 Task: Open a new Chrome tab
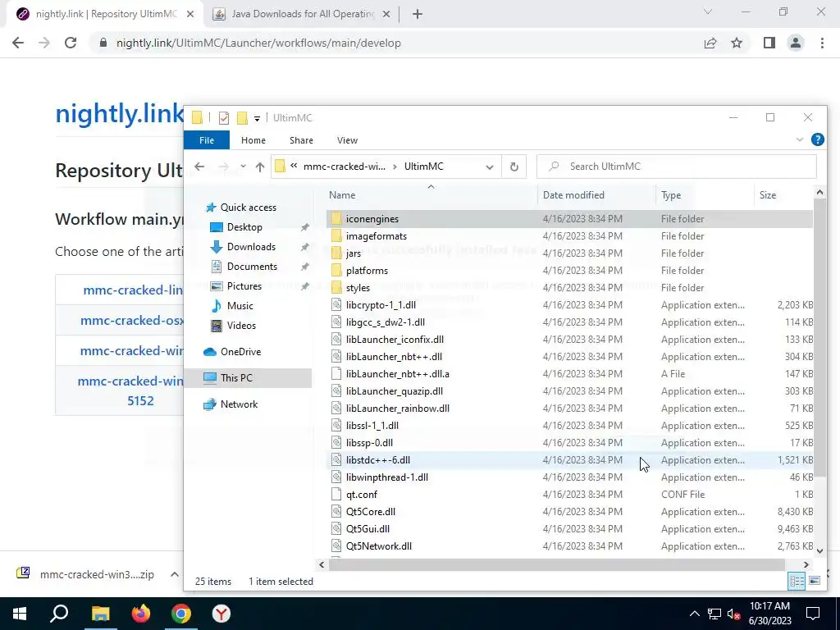coord(418,15)
